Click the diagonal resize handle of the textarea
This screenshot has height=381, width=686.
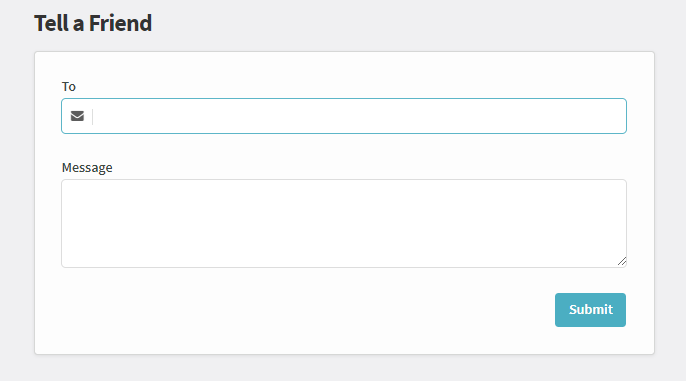click(622, 261)
